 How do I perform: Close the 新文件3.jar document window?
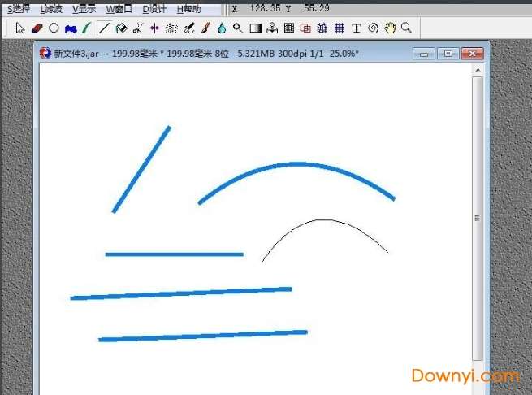(x=472, y=54)
